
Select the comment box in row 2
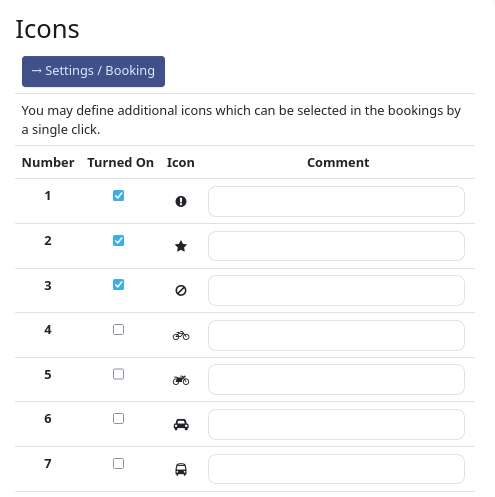point(336,246)
